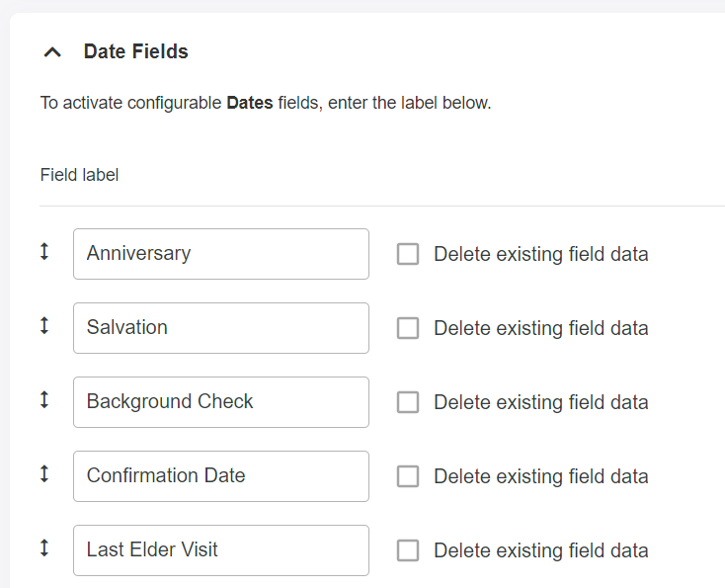Click the Date Fields section heading
Image resolution: width=725 pixels, height=588 pixels.
click(135, 51)
